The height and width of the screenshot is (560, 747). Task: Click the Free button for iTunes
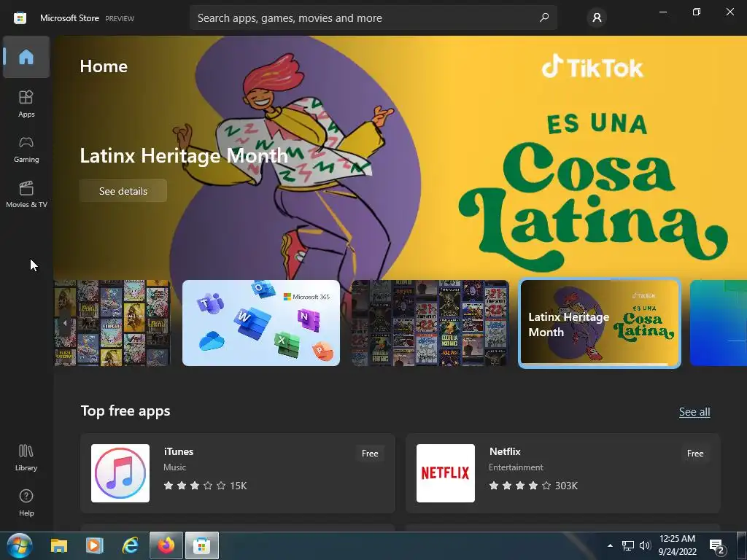tap(370, 454)
